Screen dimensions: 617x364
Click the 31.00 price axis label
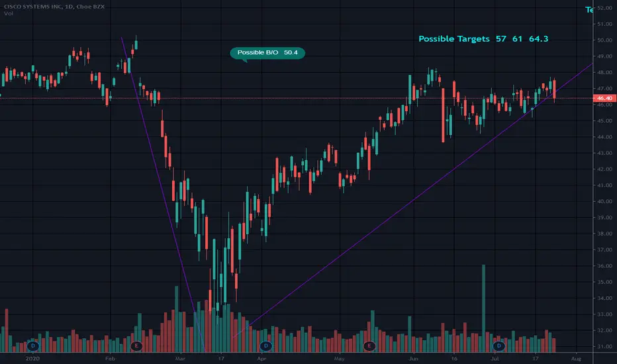tap(604, 346)
